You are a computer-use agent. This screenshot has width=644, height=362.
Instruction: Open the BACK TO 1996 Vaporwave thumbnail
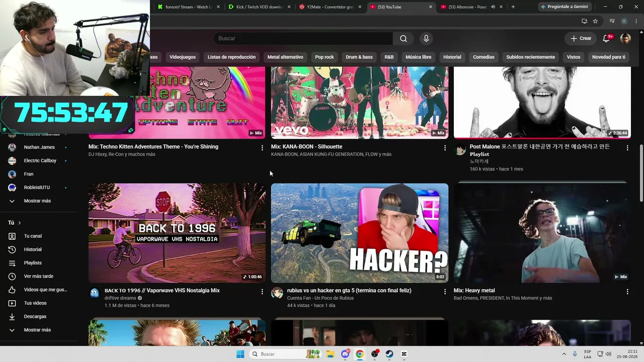click(177, 233)
